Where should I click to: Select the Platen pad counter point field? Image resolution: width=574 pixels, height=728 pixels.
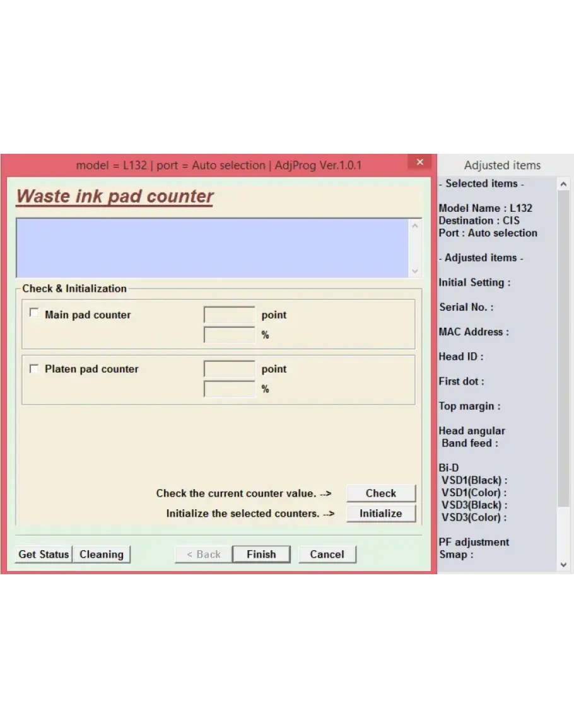click(229, 369)
